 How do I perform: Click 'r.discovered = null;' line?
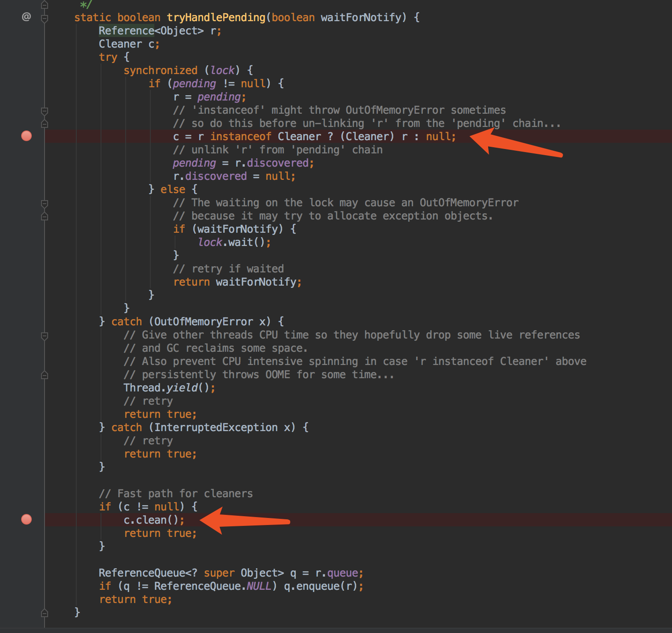[x=234, y=176]
